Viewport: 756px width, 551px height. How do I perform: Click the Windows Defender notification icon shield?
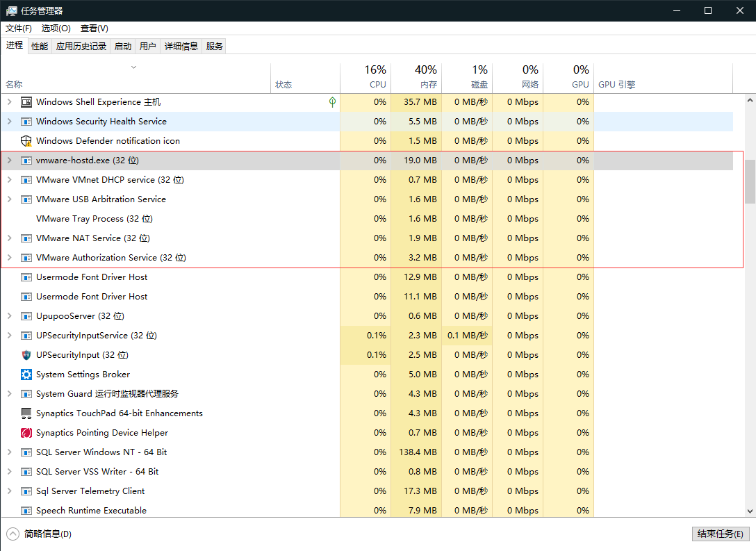25,140
